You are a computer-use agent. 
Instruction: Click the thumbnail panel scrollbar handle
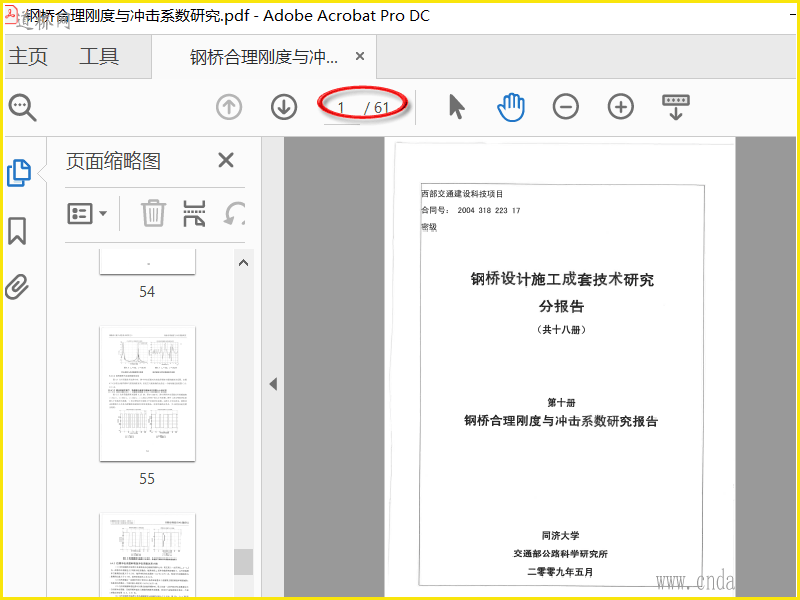243,562
